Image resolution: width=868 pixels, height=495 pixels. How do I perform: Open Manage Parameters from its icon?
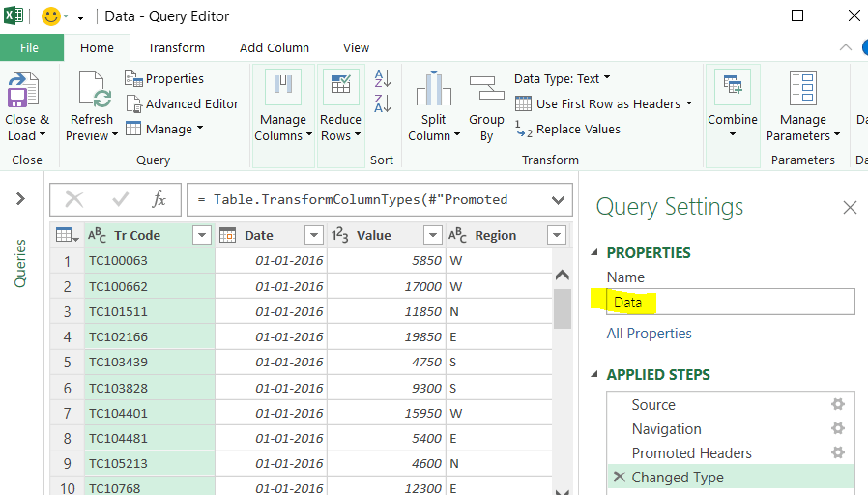click(x=802, y=89)
